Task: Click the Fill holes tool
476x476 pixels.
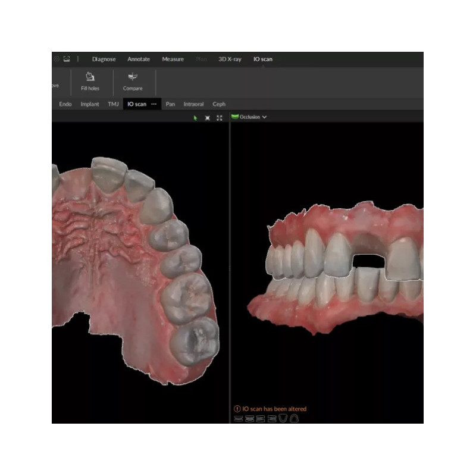Action: point(90,82)
